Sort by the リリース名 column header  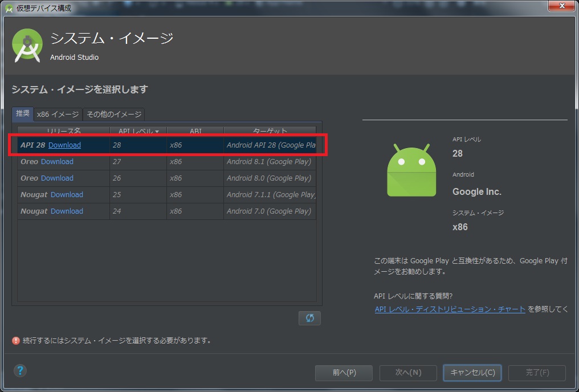point(63,131)
